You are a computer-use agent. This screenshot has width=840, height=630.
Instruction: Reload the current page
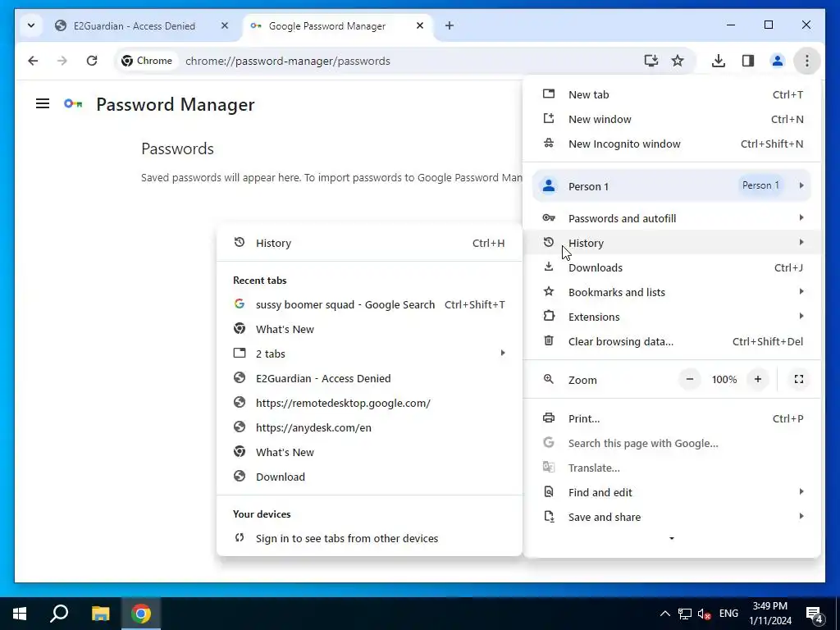(92, 61)
